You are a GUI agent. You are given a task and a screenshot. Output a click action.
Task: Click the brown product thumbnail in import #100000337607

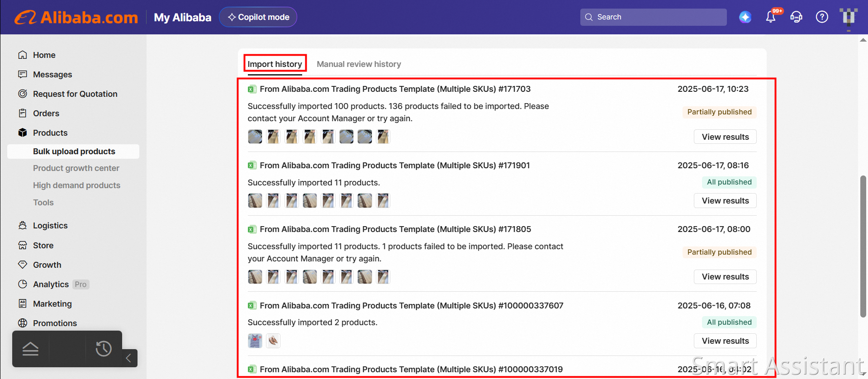tap(273, 341)
